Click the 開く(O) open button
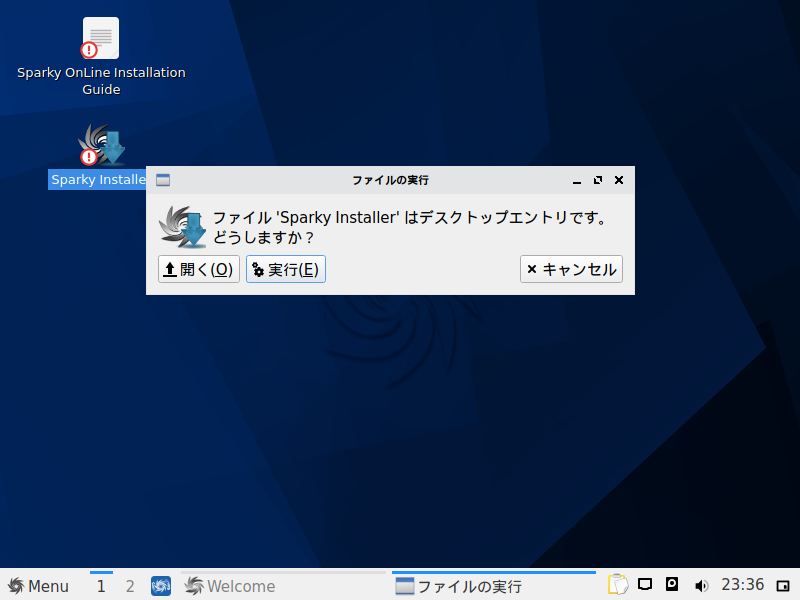The image size is (800, 600). pyautogui.click(x=199, y=269)
